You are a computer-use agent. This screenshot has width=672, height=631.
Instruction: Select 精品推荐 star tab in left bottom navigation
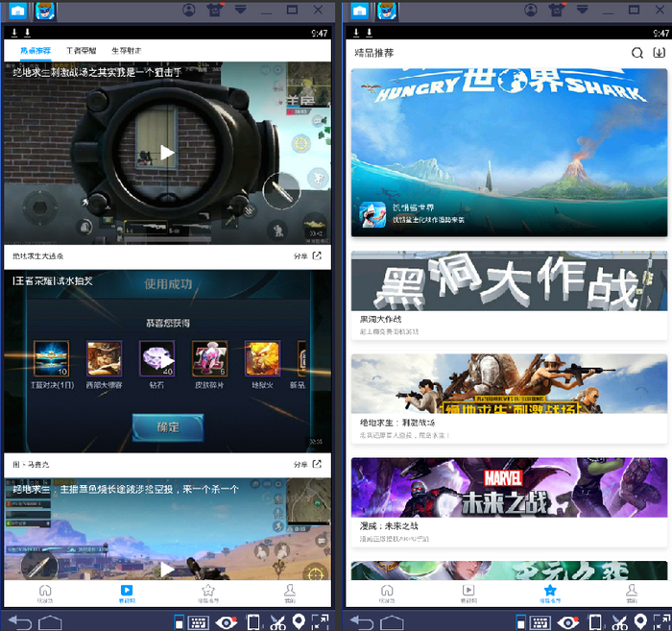(x=208, y=594)
